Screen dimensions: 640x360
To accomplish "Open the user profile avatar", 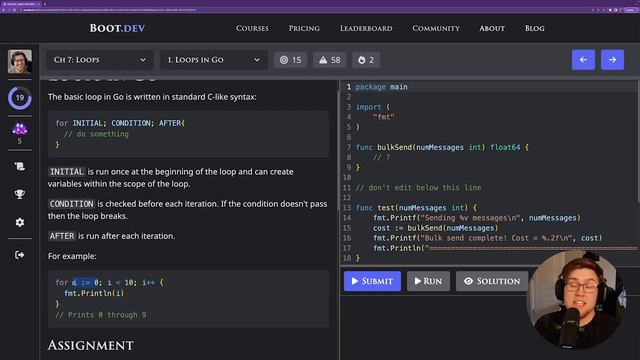I will 20,62.
